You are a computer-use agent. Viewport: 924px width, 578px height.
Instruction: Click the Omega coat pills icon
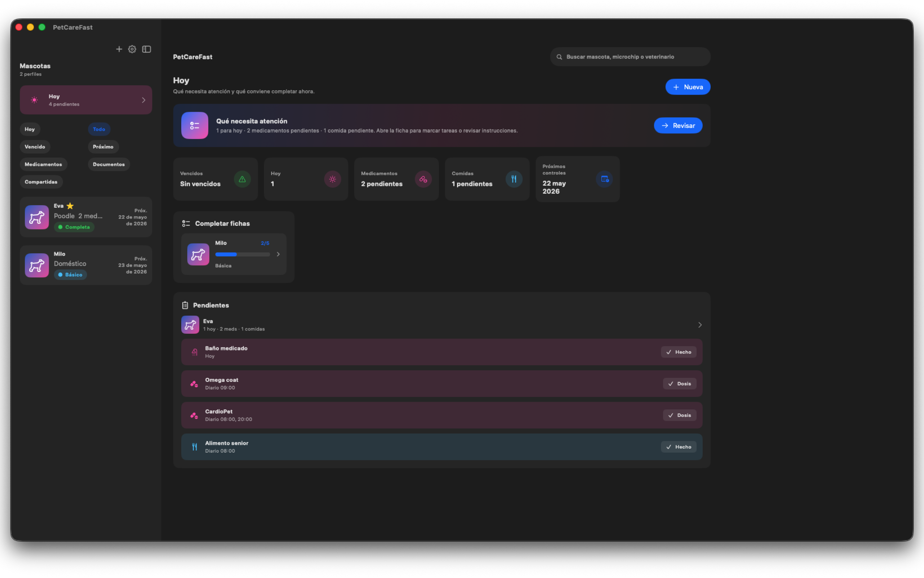click(194, 384)
